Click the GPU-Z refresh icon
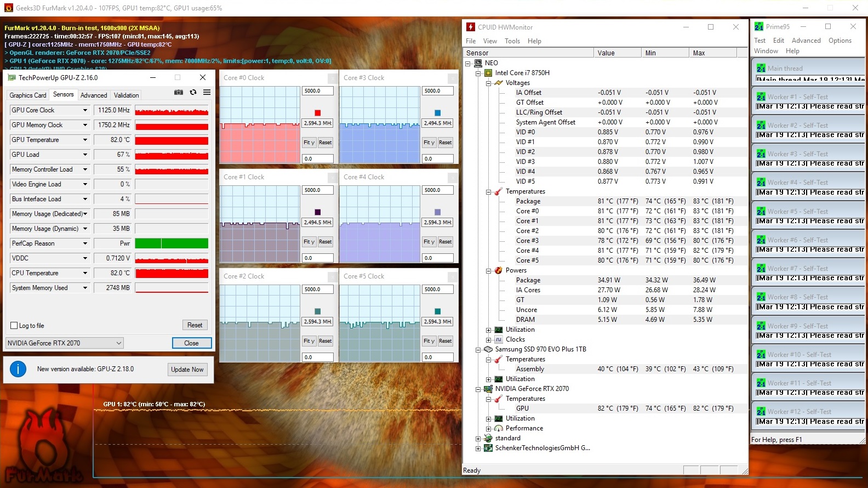The image size is (868, 488). [x=193, y=93]
